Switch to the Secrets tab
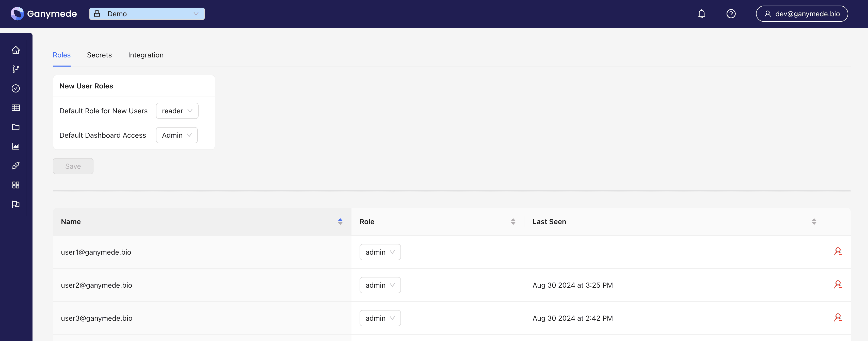The height and width of the screenshot is (341, 868). [99, 55]
